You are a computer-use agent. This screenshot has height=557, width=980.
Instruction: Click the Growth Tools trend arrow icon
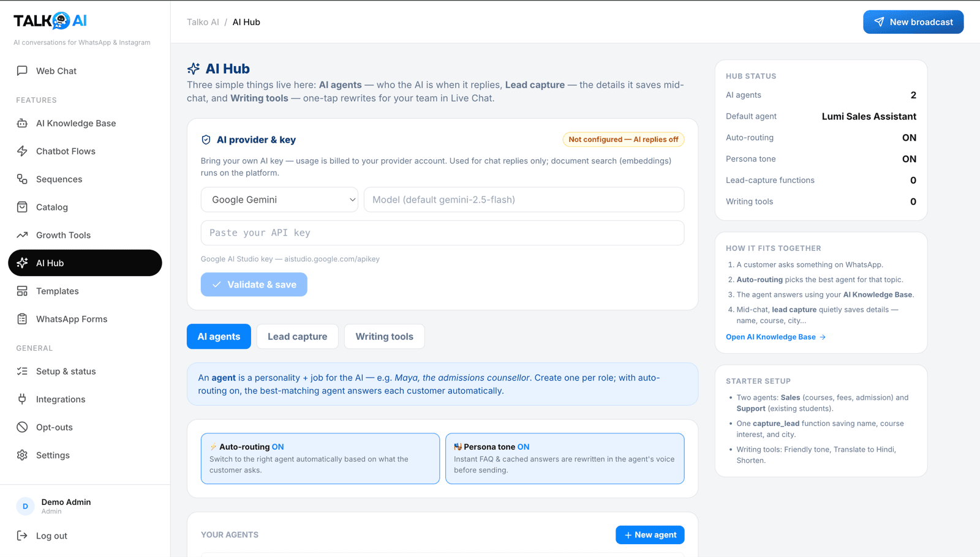pos(22,235)
